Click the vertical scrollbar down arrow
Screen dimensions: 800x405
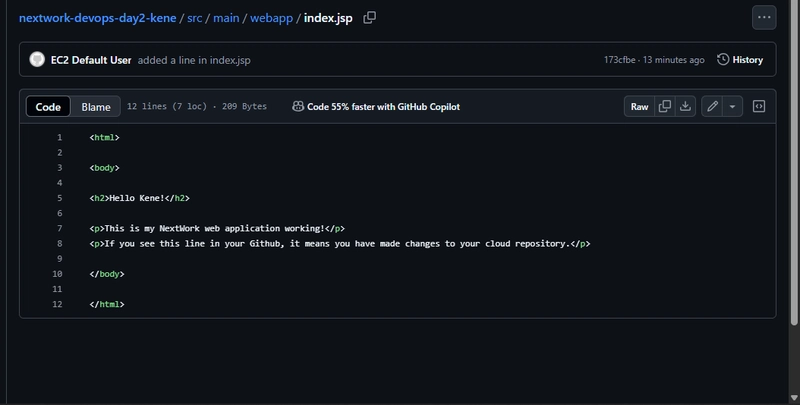point(794,398)
